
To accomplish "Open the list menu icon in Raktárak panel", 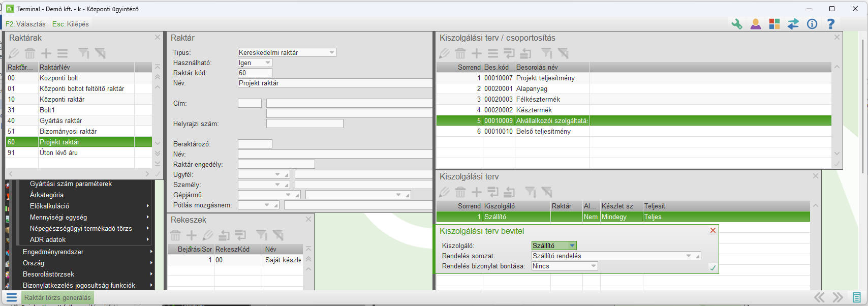I will point(63,53).
